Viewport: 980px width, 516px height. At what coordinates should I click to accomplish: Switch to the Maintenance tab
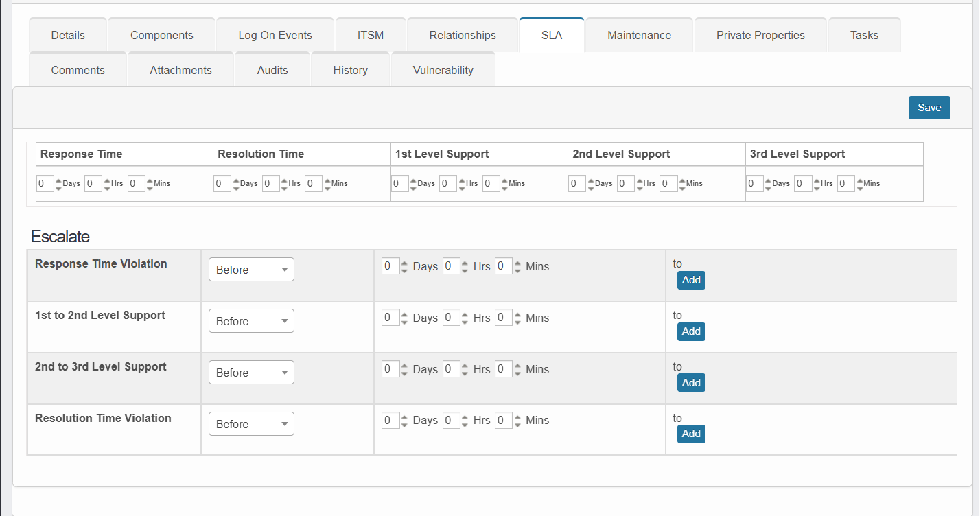(639, 35)
